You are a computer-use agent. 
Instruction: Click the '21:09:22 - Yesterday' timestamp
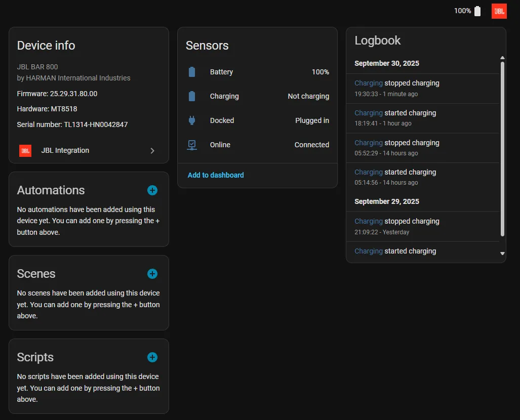click(x=382, y=232)
